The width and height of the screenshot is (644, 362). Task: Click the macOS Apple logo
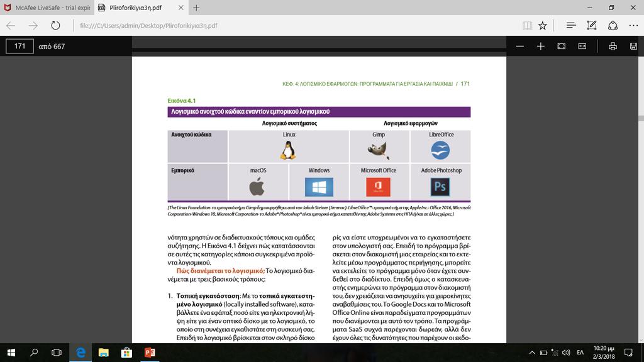coord(257,187)
